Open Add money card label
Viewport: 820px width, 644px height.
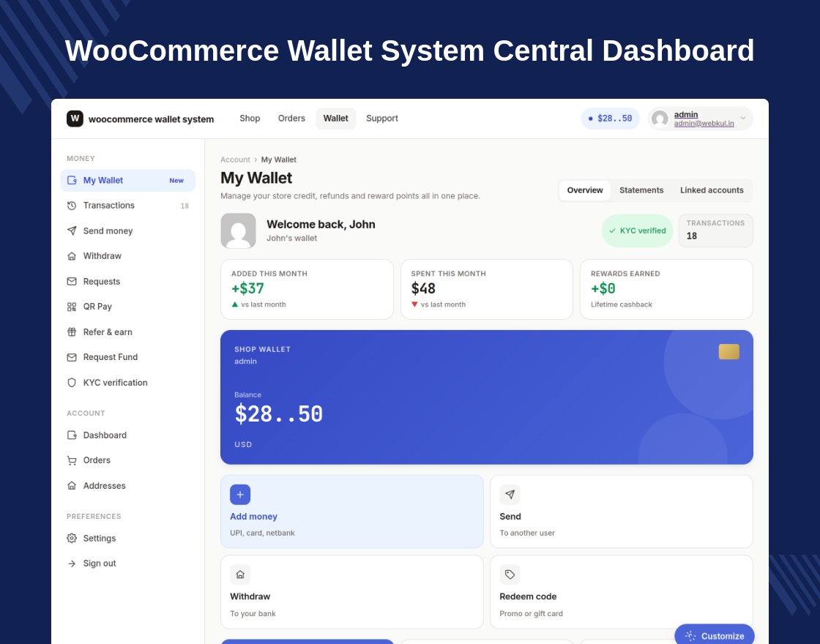(253, 517)
